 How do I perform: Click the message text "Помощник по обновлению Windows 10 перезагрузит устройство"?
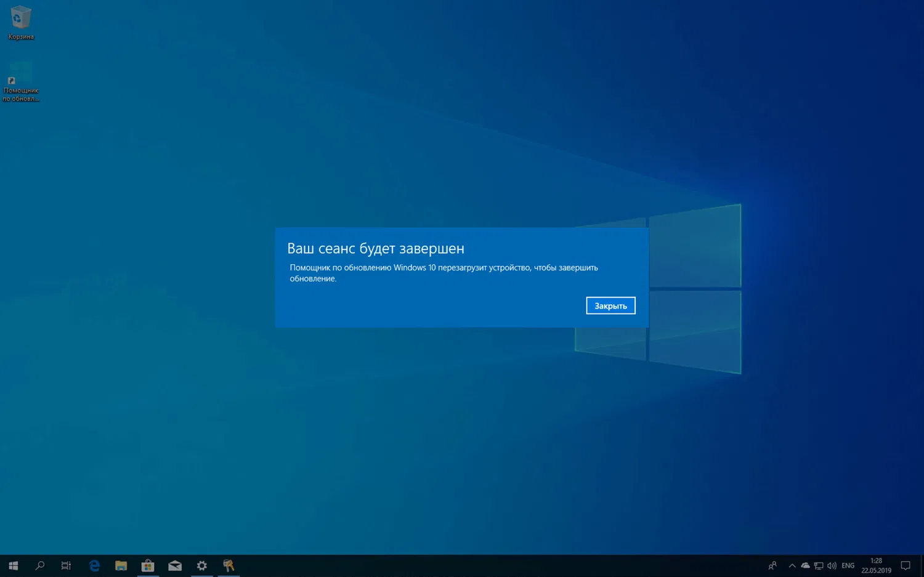(410, 267)
